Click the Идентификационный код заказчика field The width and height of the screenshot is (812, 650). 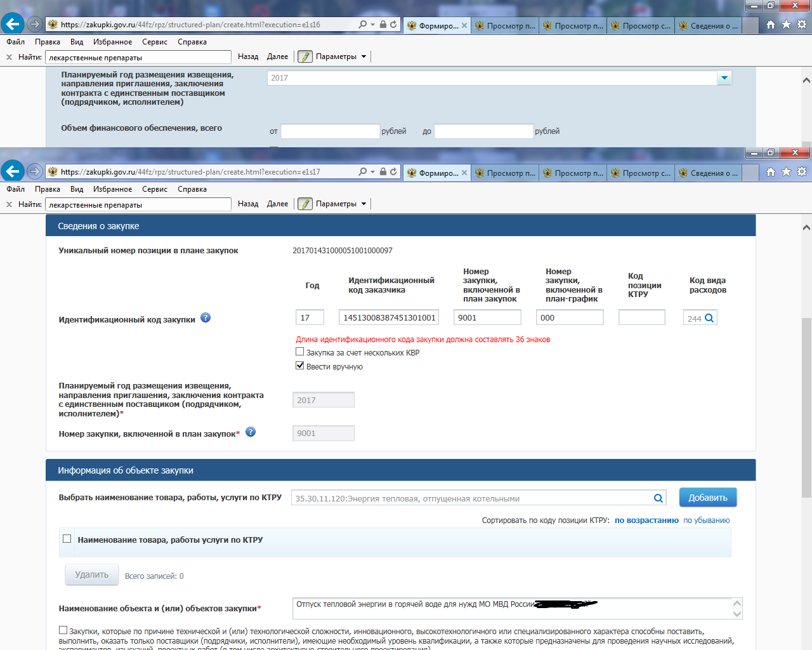[x=389, y=317]
